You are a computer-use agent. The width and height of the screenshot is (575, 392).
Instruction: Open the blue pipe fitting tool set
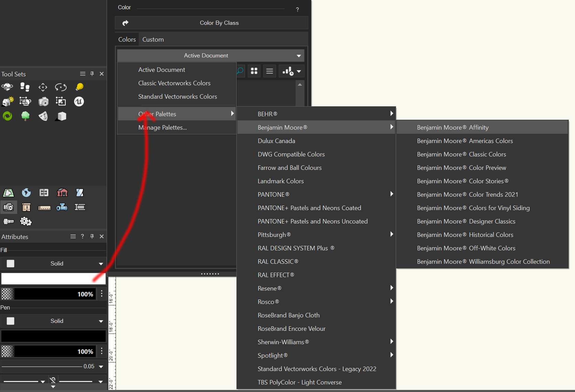tap(62, 207)
